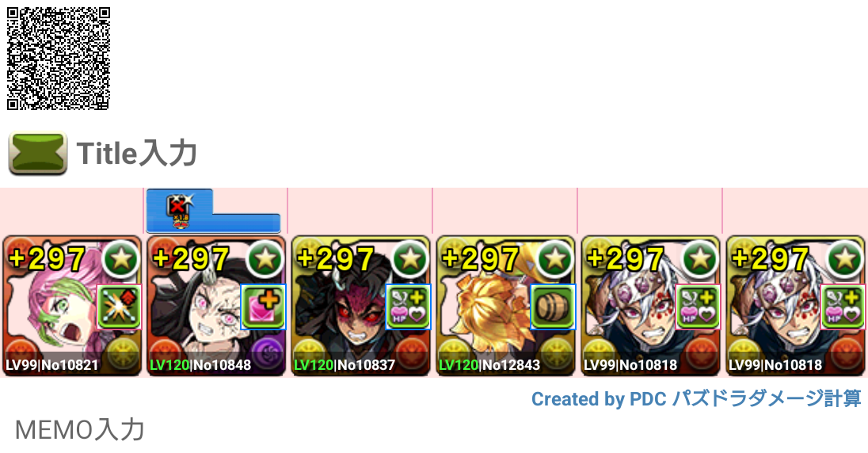Click the green dungeon badge icon beside Title
The width and height of the screenshot is (868, 453).
(38, 154)
